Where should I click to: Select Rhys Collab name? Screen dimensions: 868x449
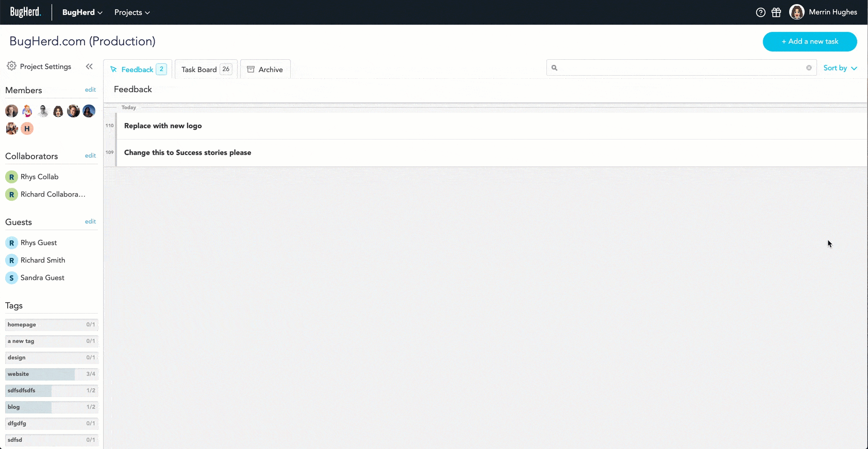click(x=40, y=177)
